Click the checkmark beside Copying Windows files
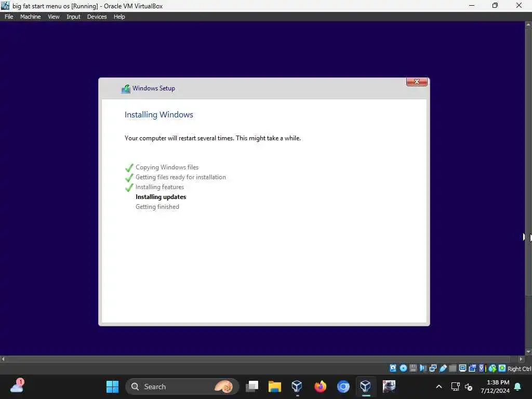The image size is (532, 399). point(129,168)
